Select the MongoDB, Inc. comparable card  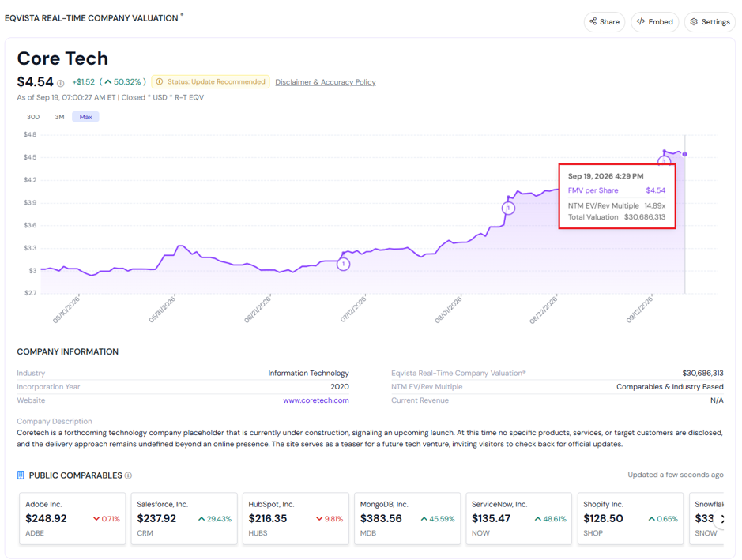click(x=408, y=518)
